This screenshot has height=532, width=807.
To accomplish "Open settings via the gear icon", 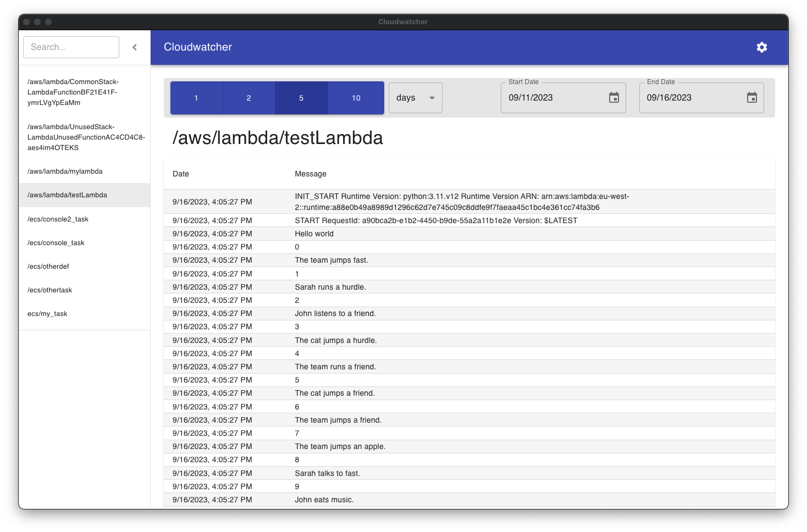I will (761, 47).
